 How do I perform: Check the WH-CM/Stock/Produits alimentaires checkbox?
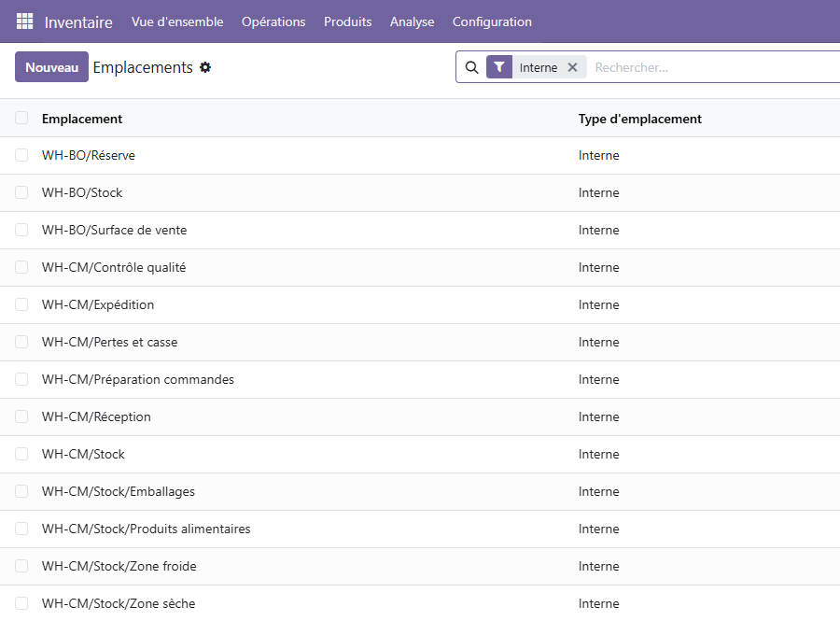(x=21, y=529)
